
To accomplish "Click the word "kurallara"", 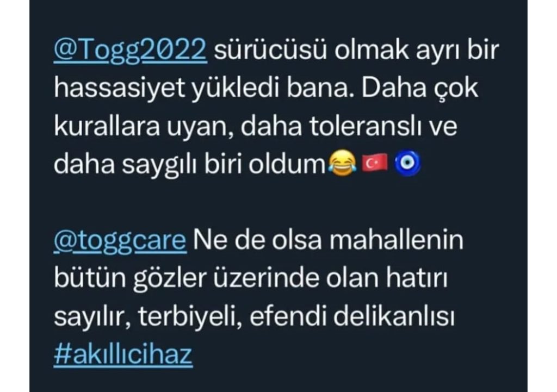I will click(107, 127).
